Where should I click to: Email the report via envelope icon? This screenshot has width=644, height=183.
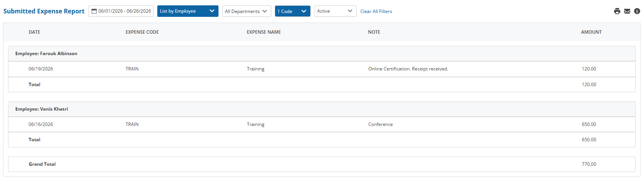tap(627, 11)
